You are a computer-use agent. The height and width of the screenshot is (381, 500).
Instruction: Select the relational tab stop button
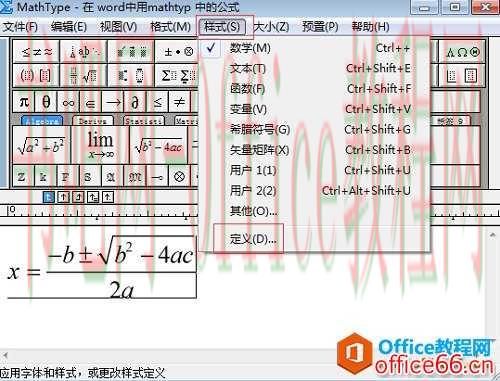(x=93, y=197)
